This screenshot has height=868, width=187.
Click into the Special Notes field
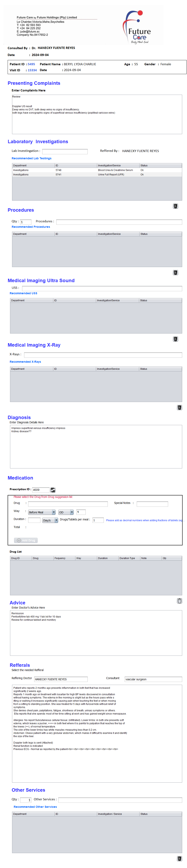(x=152, y=504)
